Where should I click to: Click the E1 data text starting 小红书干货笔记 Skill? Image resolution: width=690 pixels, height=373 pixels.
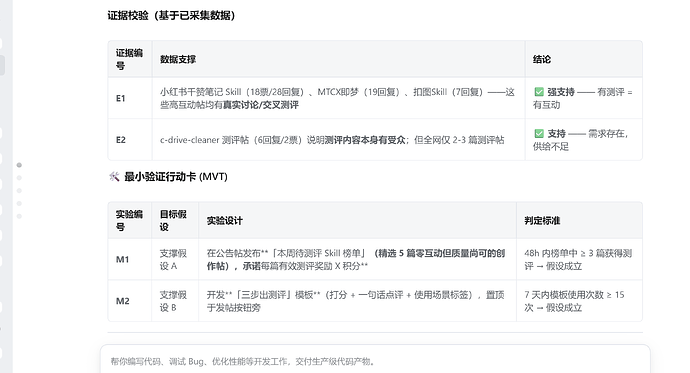coord(337,99)
